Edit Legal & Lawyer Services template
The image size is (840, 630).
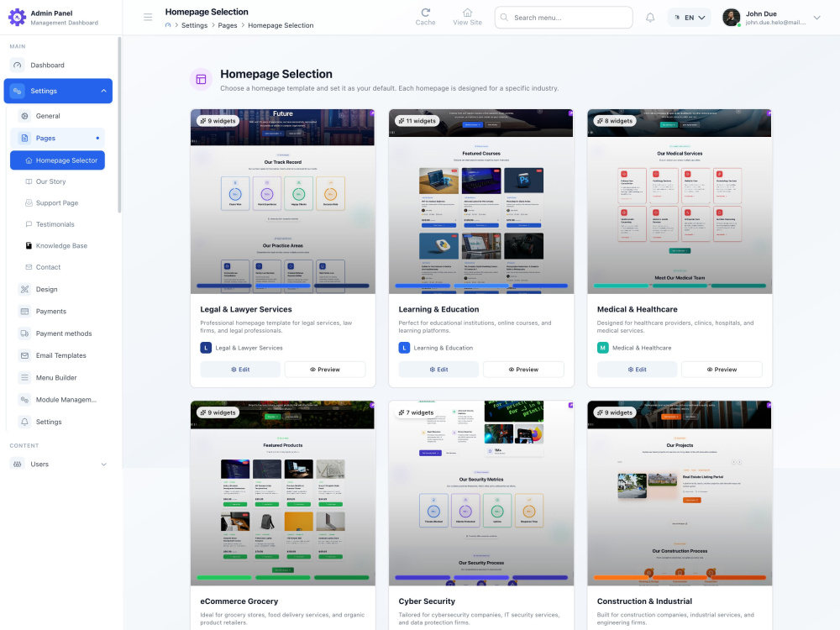pos(240,369)
